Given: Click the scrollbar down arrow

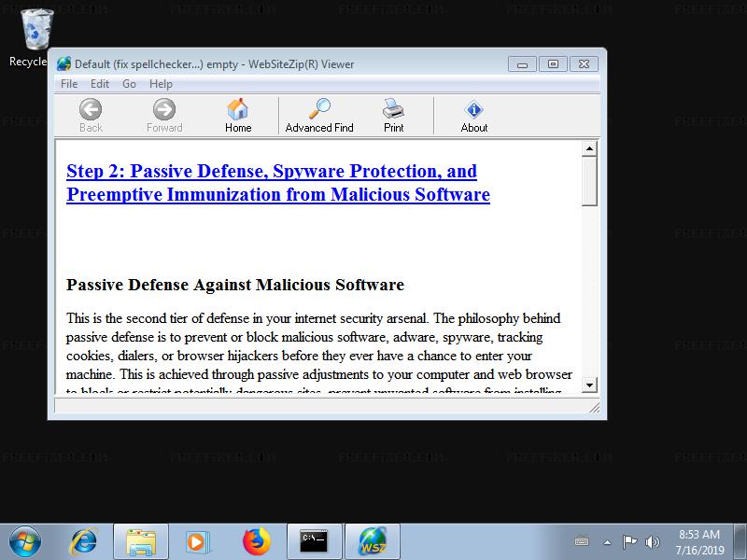Looking at the screenshot, I should click(x=589, y=385).
